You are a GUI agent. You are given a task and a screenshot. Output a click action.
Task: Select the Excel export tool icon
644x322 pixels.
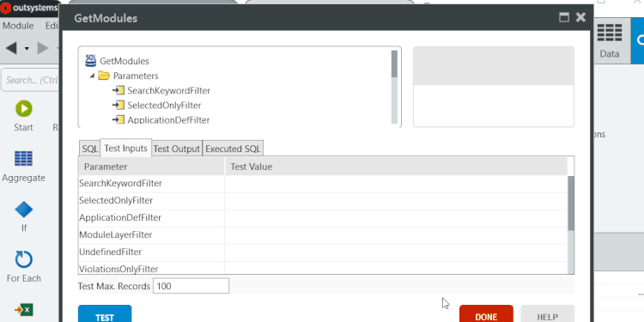point(23,310)
